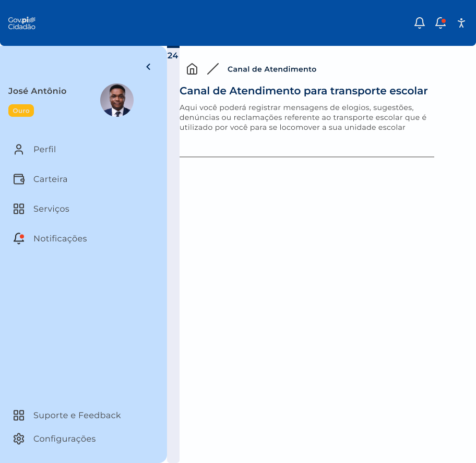Open Suporte e Feedback in sidebar
Image resolution: width=476 pixels, height=463 pixels.
[77, 416]
